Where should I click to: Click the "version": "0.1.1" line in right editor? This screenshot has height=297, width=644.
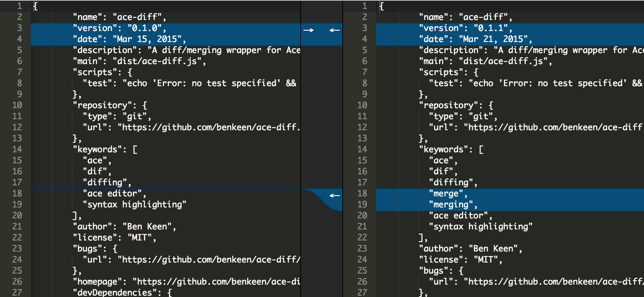pos(466,28)
